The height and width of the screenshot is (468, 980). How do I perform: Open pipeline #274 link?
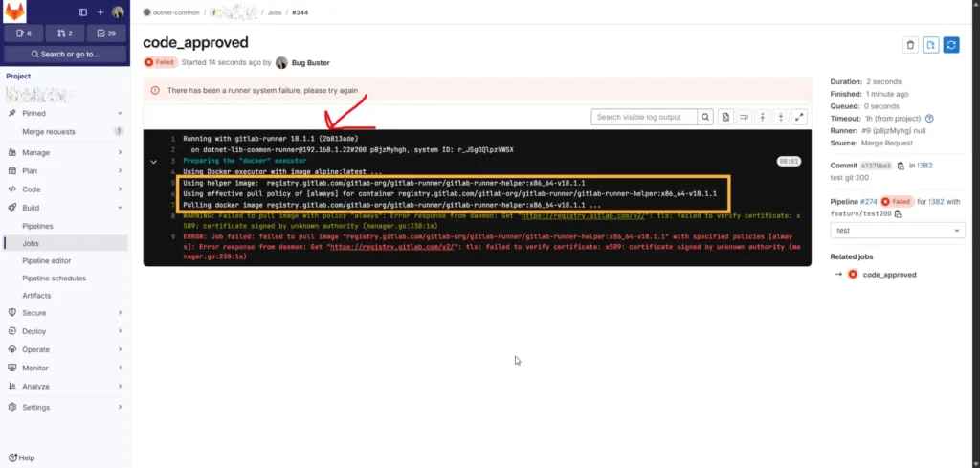[x=870, y=202]
